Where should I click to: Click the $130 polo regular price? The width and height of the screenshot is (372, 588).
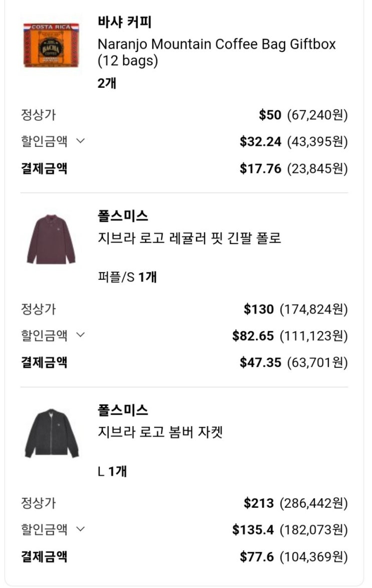point(258,309)
